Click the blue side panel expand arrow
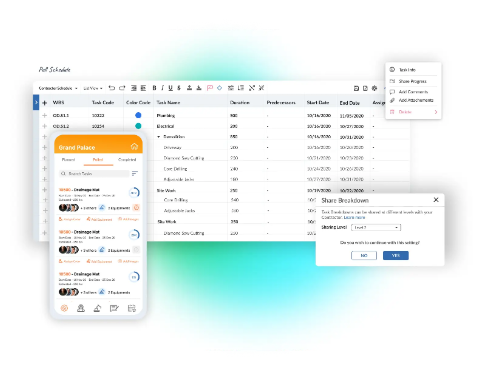This screenshot has height=367, width=496. (x=36, y=102)
